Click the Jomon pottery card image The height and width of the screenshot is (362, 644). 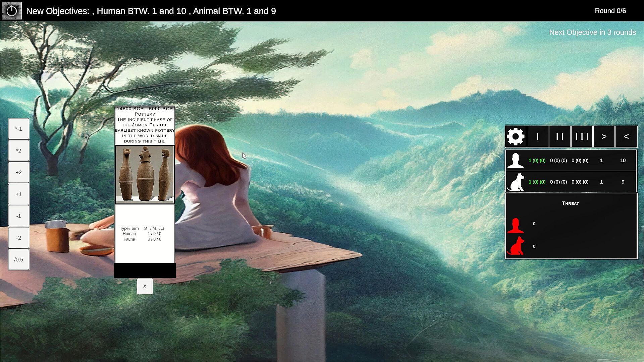(x=145, y=174)
